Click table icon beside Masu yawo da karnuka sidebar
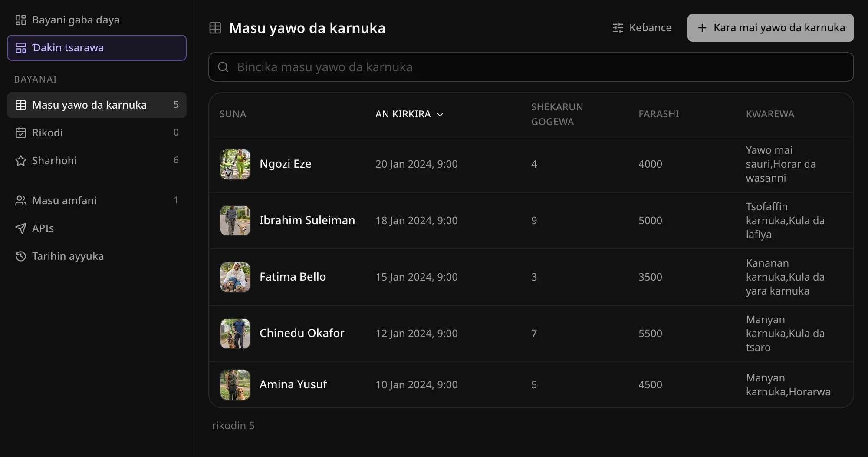 [21, 105]
